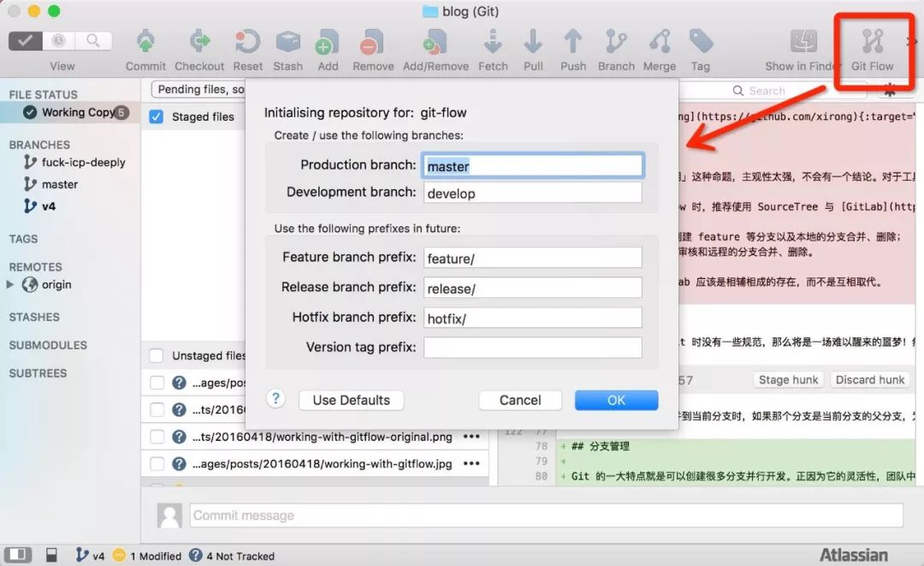Image resolution: width=924 pixels, height=566 pixels.
Task: Click the TAGS sidebar section
Action: pyautogui.click(x=24, y=239)
